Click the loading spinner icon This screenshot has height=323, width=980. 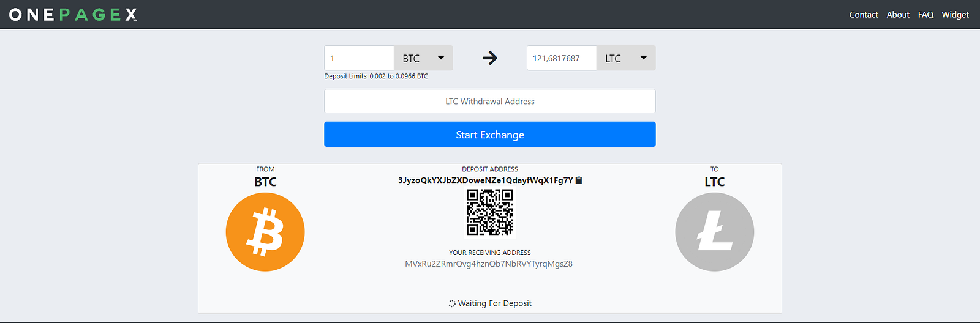[452, 303]
